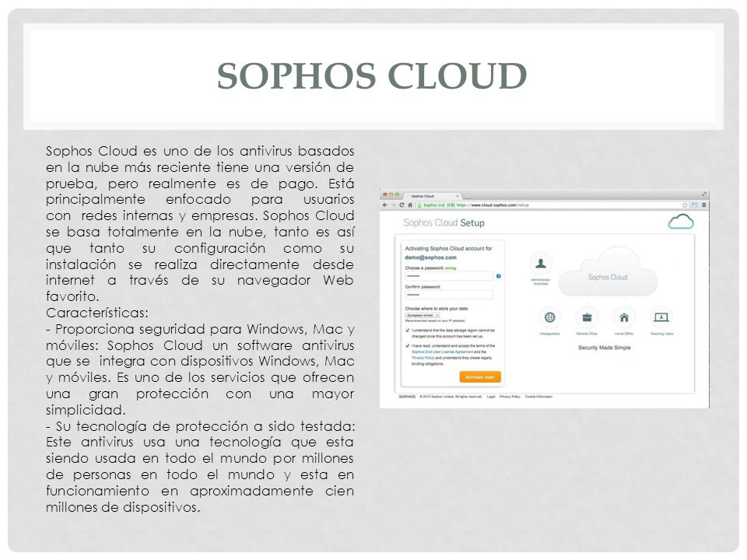
Task: Click the Sophos cloud logo outline
Action: click(x=681, y=222)
